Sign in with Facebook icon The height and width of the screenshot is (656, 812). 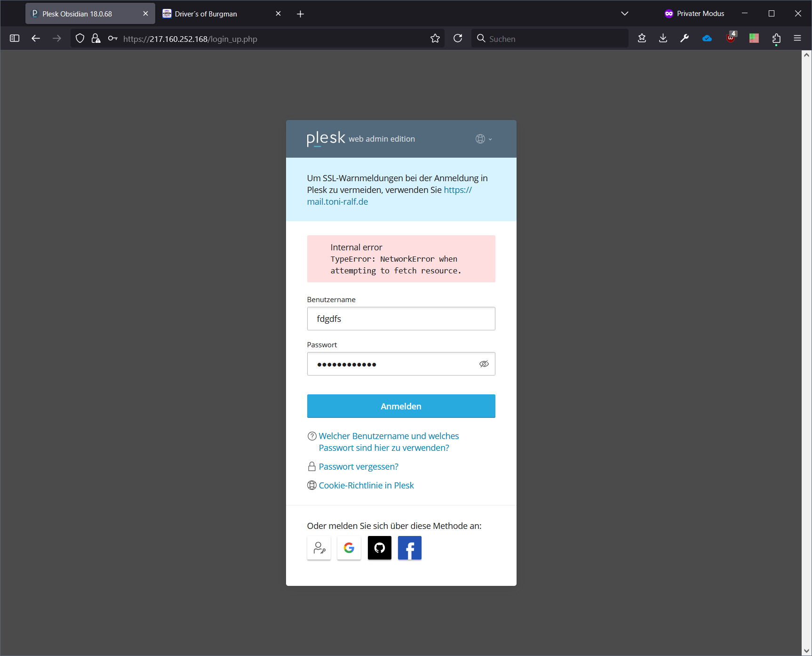tap(410, 548)
